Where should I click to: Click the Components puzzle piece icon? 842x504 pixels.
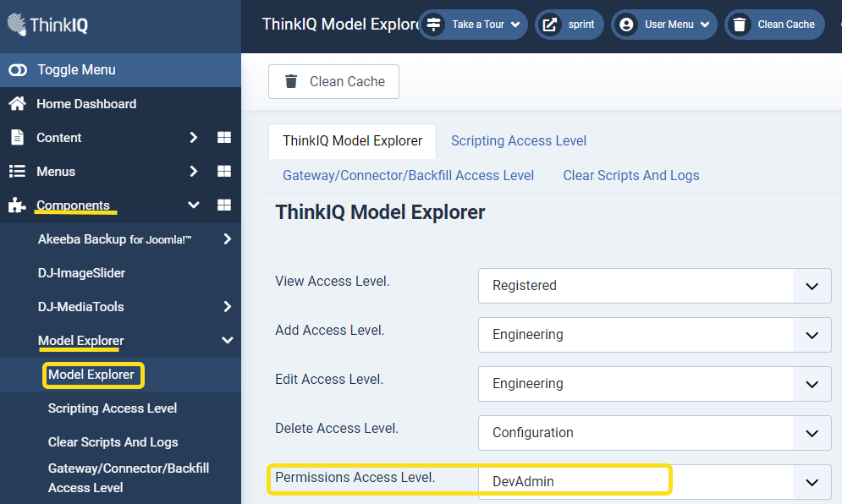pos(17,205)
